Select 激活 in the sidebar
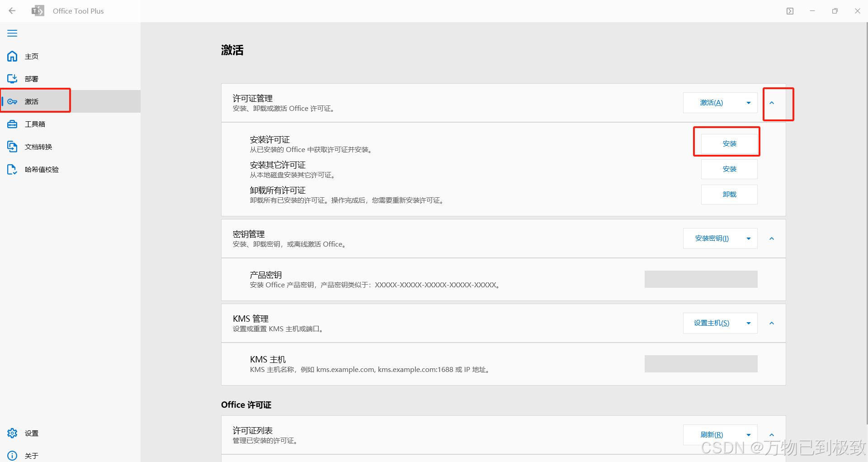This screenshot has width=868, height=462. (70, 101)
